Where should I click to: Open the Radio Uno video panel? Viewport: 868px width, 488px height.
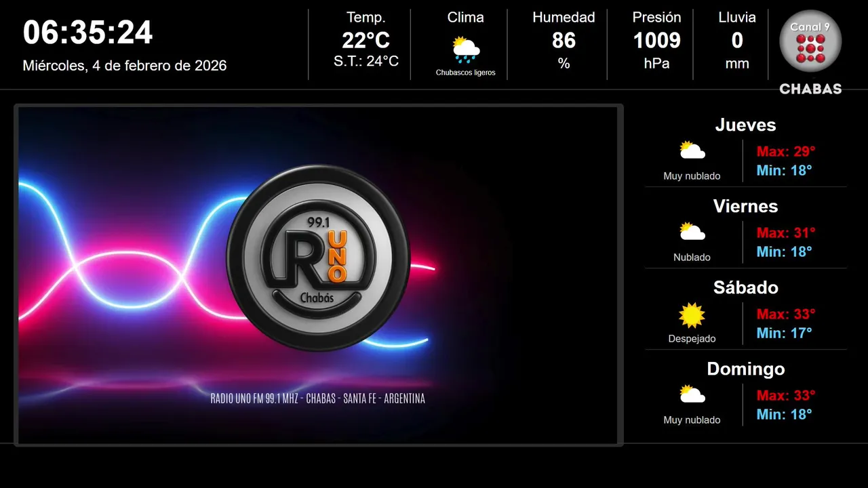(x=318, y=275)
